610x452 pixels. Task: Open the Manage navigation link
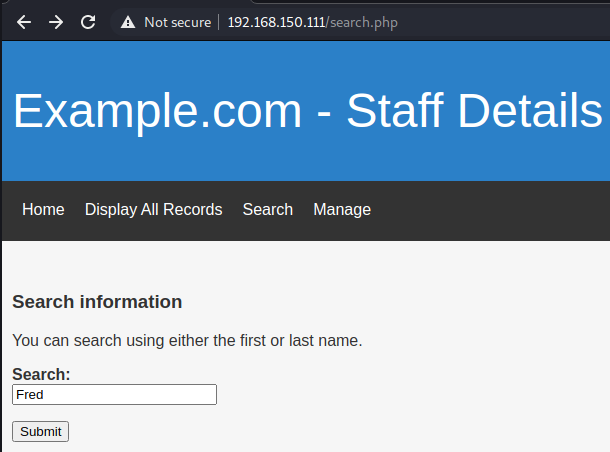click(x=342, y=209)
